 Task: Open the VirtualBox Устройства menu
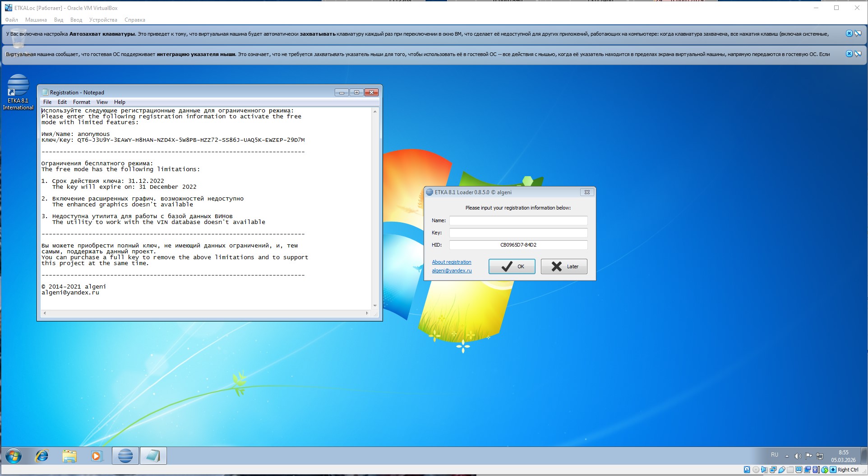103,20
